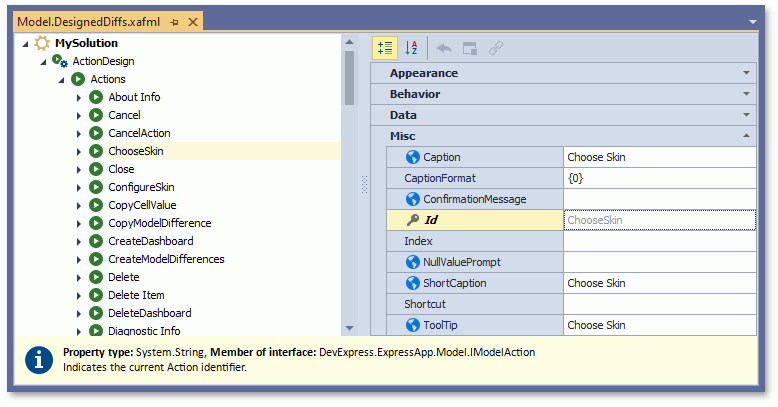Collapse the MySolution root node
This screenshot has height=407, width=778.
pyautogui.click(x=25, y=44)
